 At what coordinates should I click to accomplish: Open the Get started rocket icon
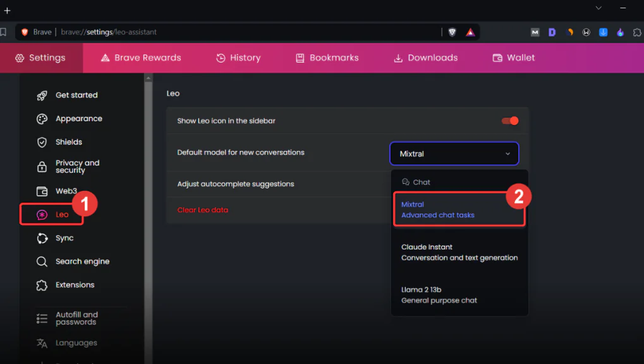(x=42, y=95)
